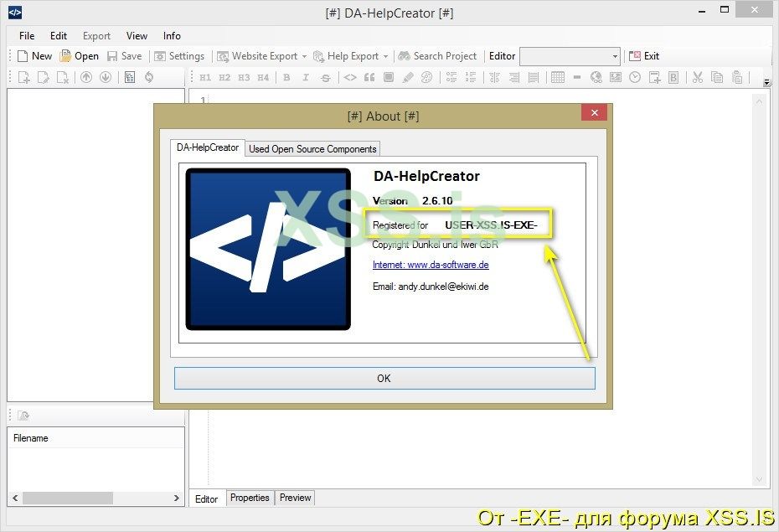Click icon above the Filename list
Viewport: 779px width, 532px height.
point(23,416)
